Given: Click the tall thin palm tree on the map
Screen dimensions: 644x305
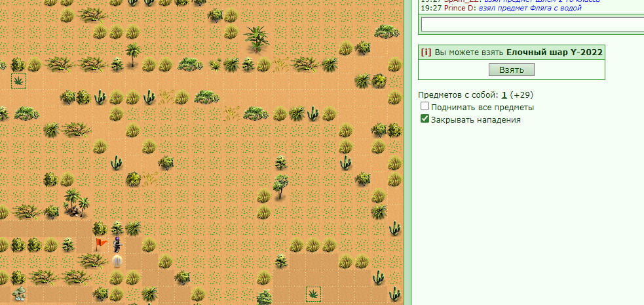Looking at the screenshot, I should 132,55.
